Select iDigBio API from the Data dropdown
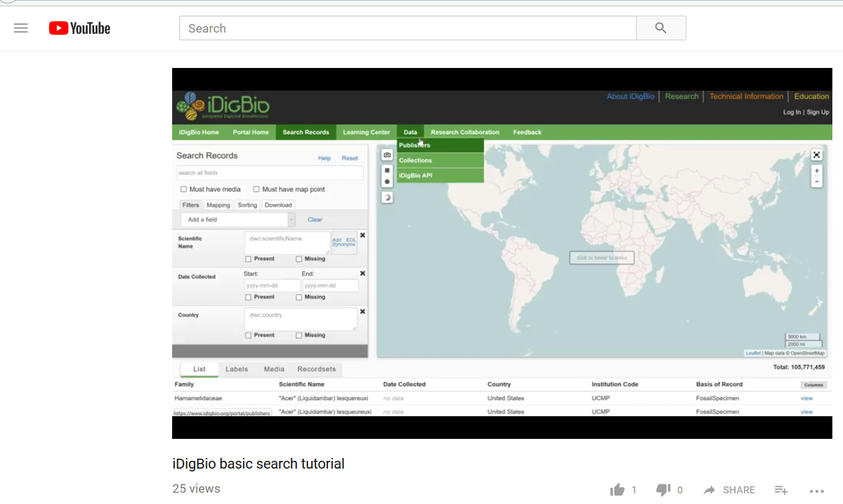 441,175
